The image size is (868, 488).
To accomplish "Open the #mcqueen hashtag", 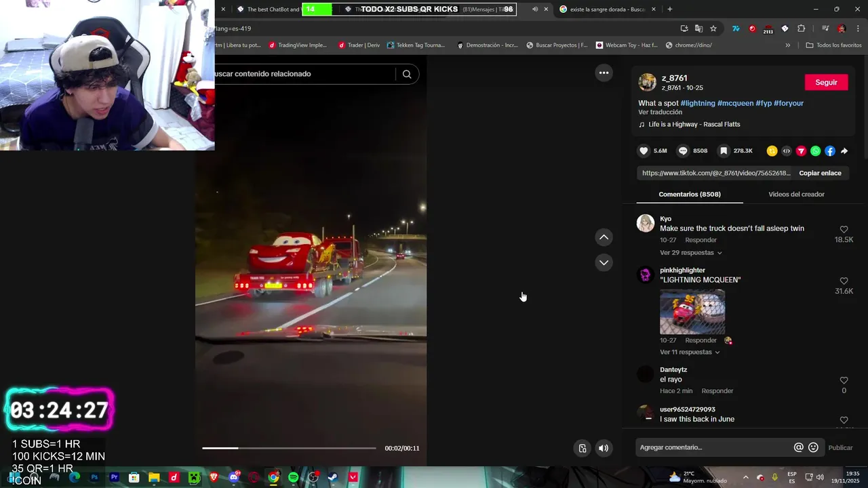I will point(736,103).
